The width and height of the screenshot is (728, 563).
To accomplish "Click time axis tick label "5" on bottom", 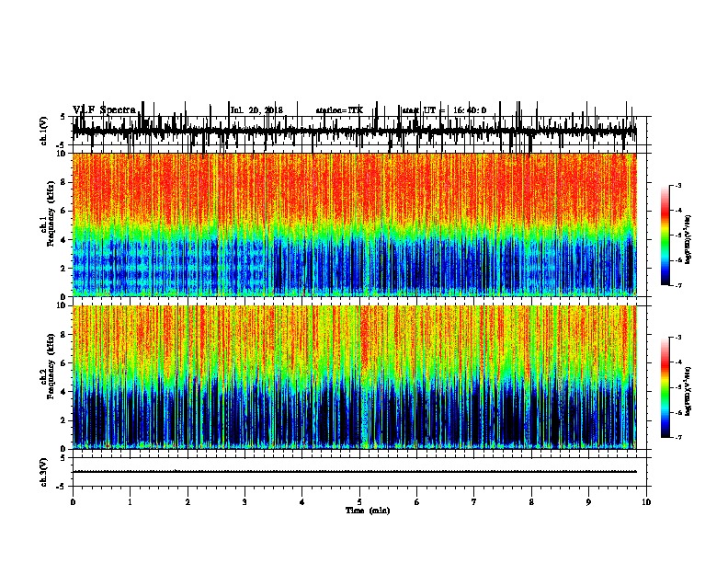I will point(359,502).
